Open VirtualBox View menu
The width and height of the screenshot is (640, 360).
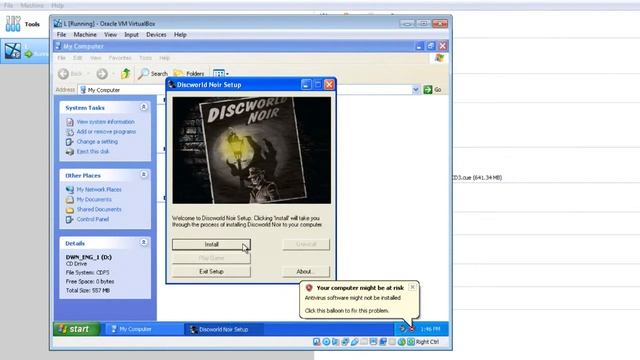coord(110,35)
